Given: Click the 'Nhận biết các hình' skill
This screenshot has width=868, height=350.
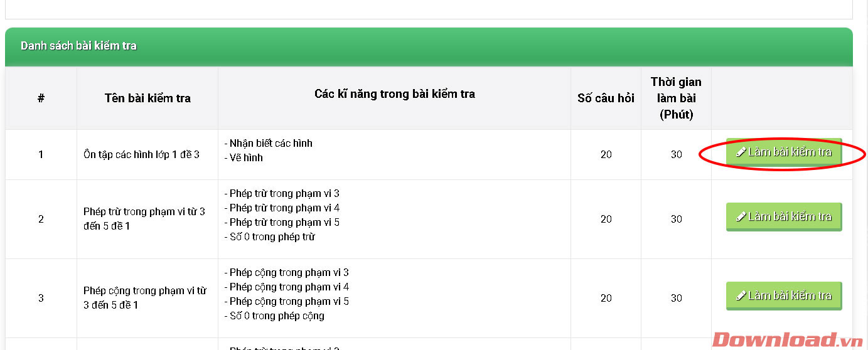Looking at the screenshot, I should tap(271, 143).
